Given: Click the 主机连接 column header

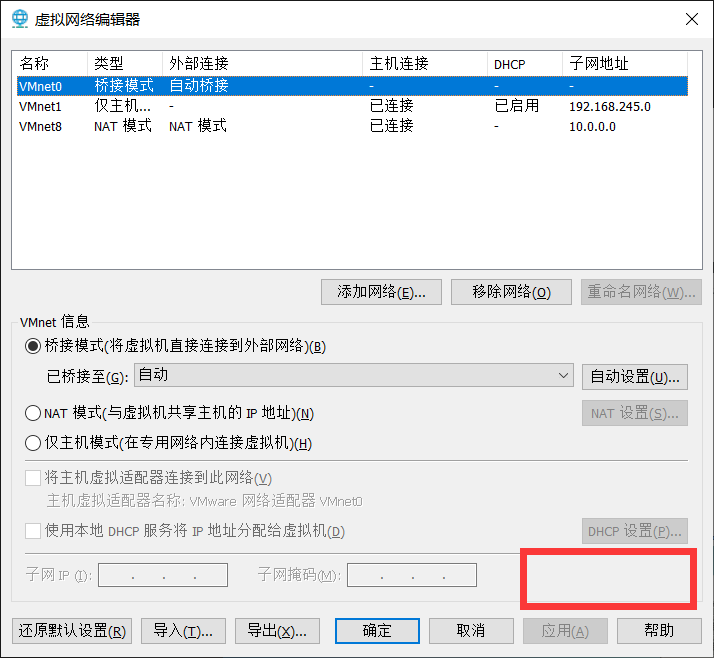Looking at the screenshot, I should [x=425, y=64].
